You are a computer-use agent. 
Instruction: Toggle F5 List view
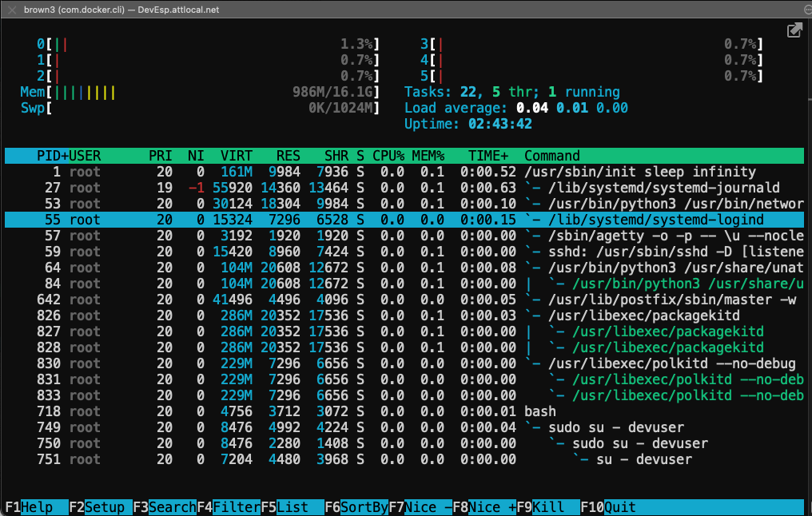[293, 507]
